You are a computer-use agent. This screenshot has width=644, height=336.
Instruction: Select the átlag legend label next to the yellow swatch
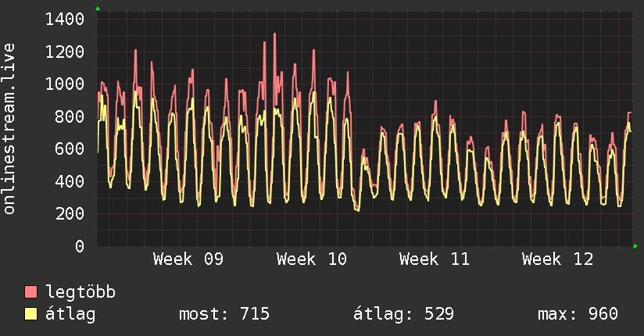pos(70,314)
